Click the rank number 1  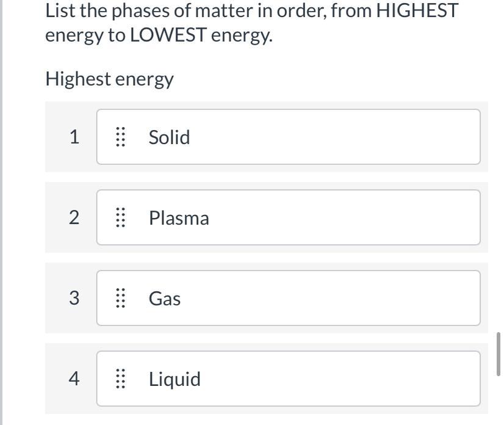click(74, 137)
